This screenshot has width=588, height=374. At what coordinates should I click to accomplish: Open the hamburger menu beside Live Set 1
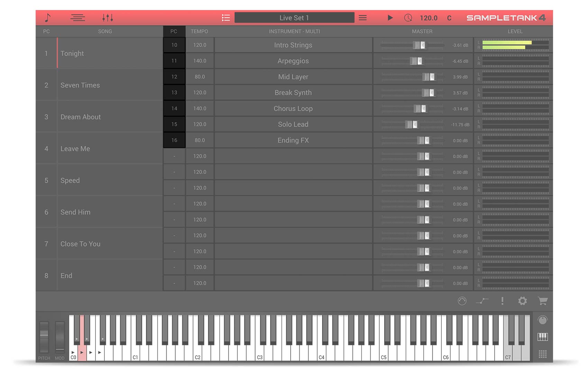(x=362, y=18)
